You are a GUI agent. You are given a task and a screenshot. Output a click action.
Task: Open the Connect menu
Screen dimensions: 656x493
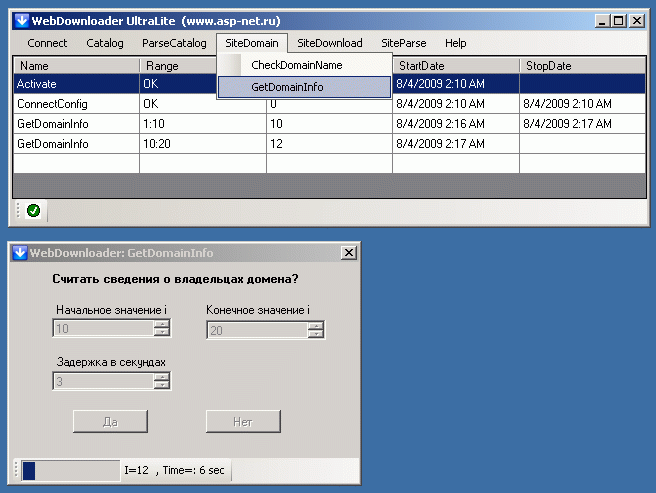(47, 43)
